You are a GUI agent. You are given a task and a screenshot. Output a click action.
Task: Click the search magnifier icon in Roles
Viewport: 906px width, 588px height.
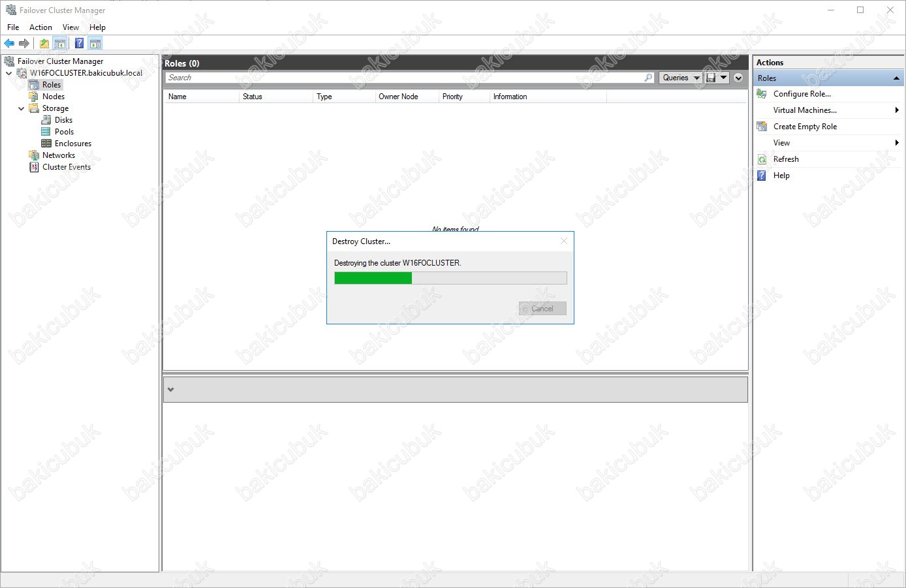(648, 78)
